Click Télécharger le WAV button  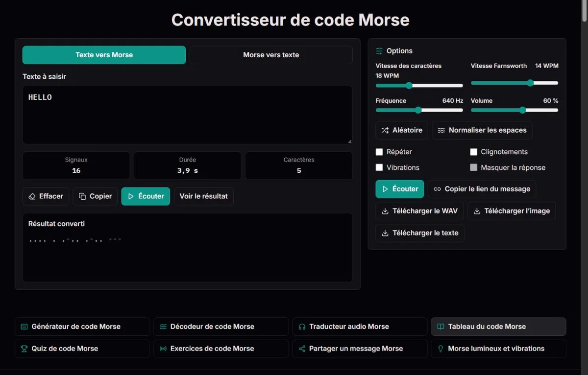[x=420, y=211]
